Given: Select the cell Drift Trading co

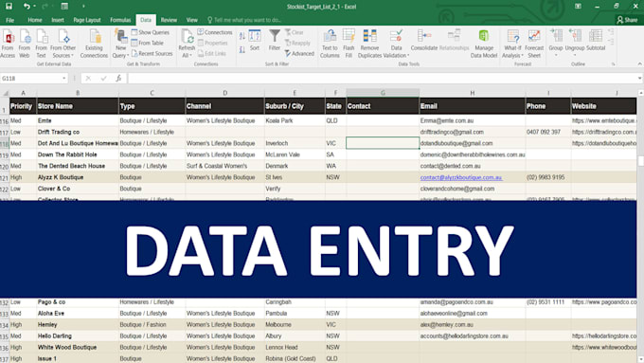Looking at the screenshot, I should click(78, 132).
